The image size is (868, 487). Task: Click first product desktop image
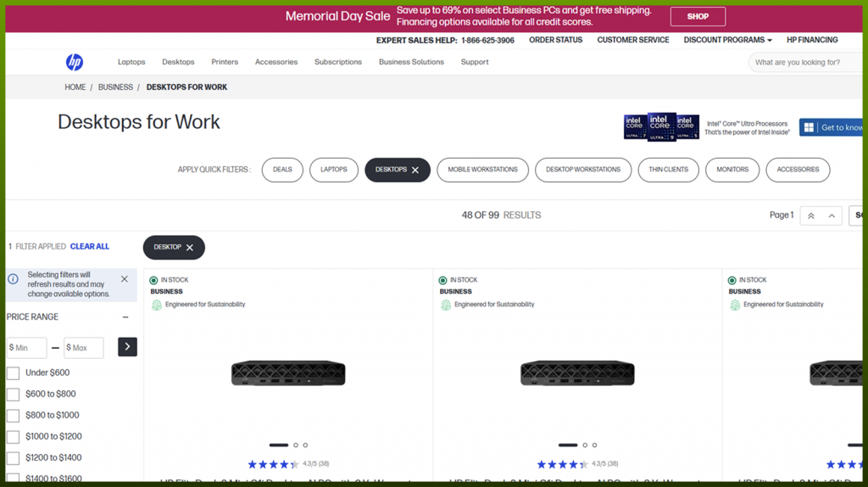click(x=288, y=373)
